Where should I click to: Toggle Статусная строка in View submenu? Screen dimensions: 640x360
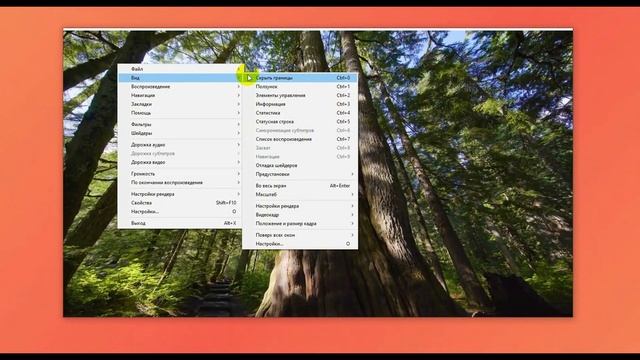pos(300,122)
